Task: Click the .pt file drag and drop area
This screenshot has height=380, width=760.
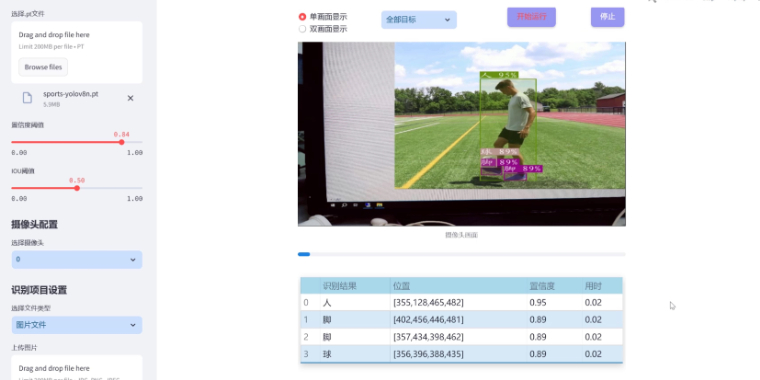Action: coord(77,52)
